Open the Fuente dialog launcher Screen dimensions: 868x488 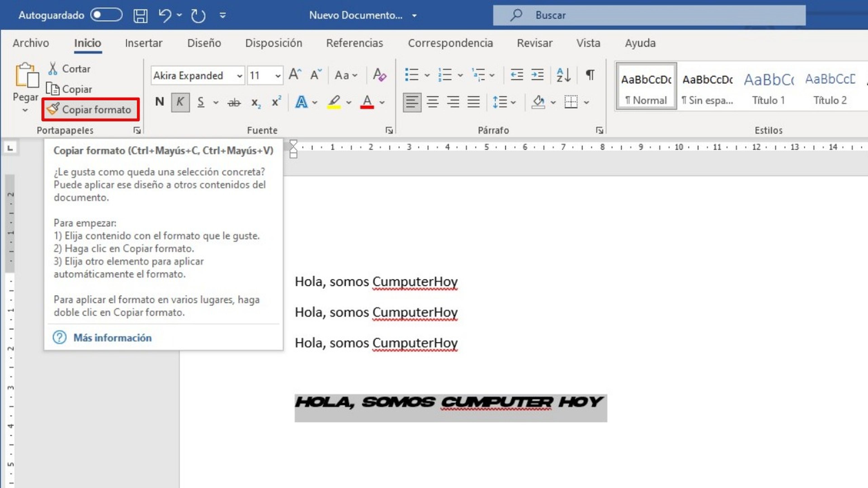coord(389,130)
